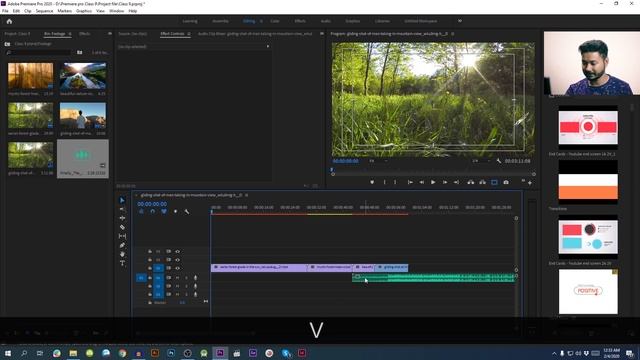Solo audio track A1
The width and height of the screenshot is (640, 360).
point(186,278)
